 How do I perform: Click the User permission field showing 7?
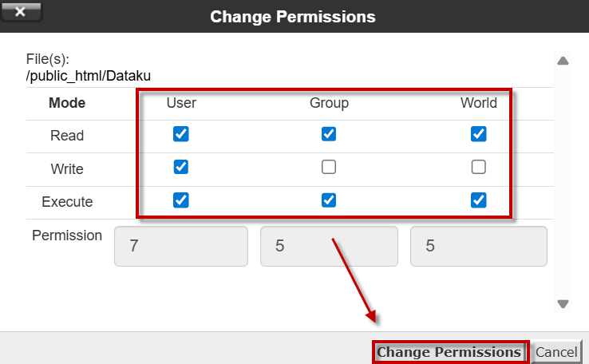(181, 246)
